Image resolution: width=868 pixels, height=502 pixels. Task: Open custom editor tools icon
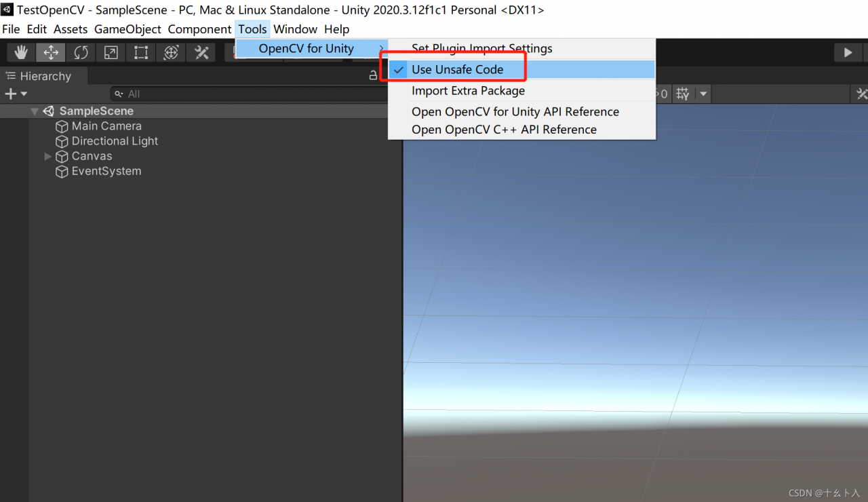coord(201,52)
